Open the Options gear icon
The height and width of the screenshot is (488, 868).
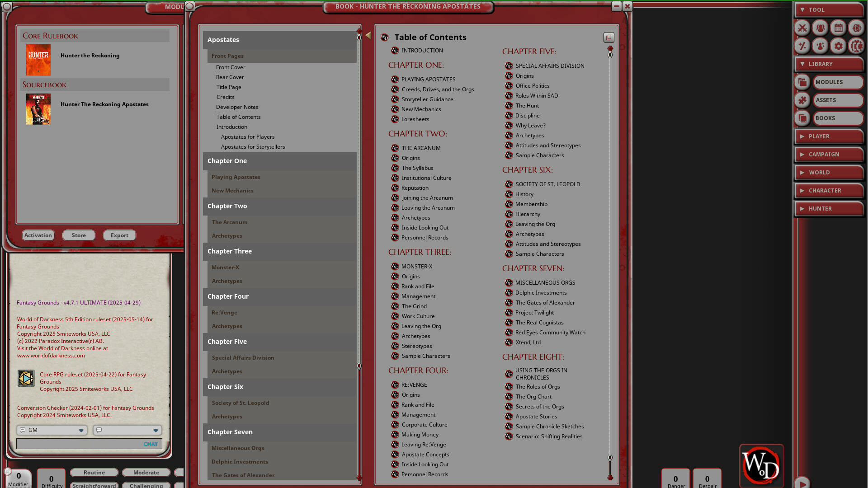click(x=838, y=46)
